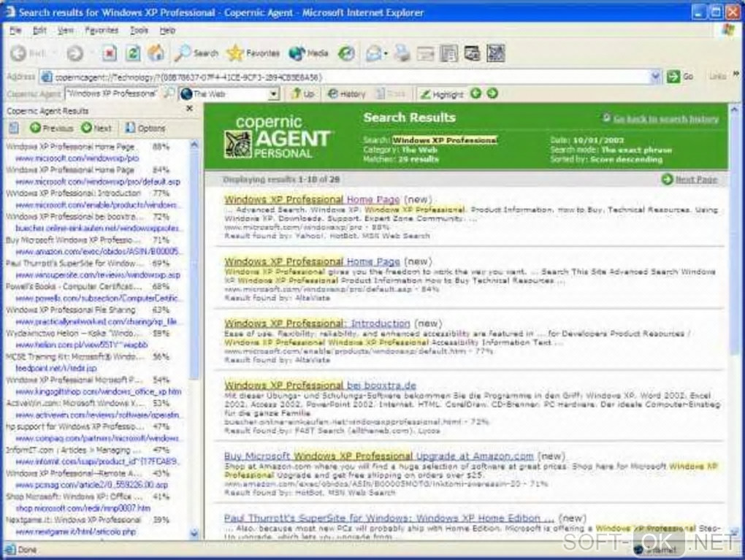Open Copernic History from the toolbar
The width and height of the screenshot is (745, 560).
pyautogui.click(x=346, y=93)
